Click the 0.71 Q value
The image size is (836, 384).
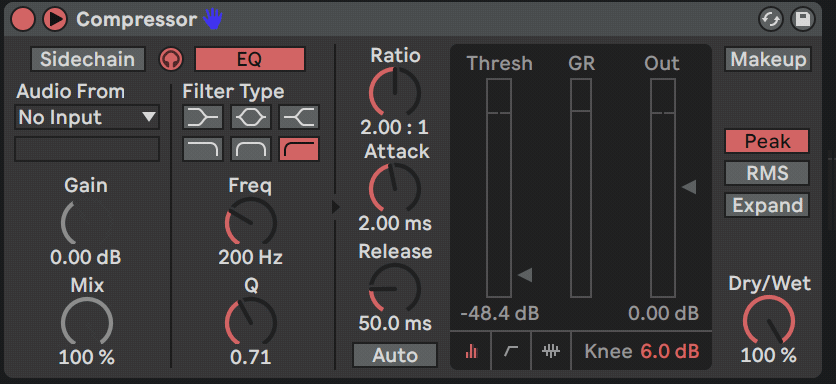(x=251, y=357)
